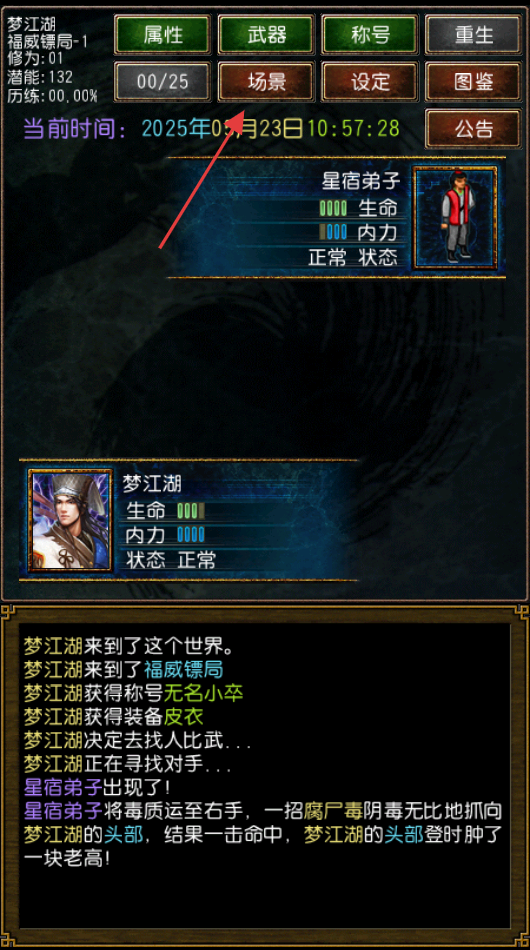Click the 星宿弟子 enemy portrait
The width and height of the screenshot is (530, 950).
[x=455, y=217]
